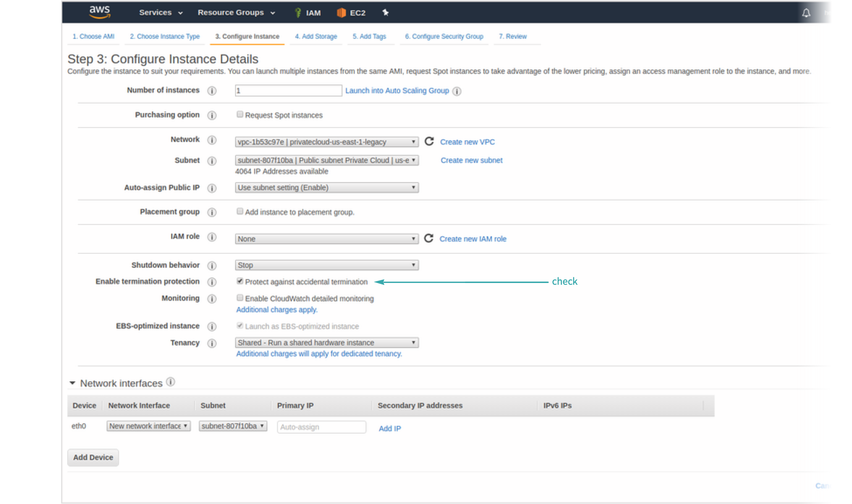Refresh the Network VPC list
Viewport: 852px width, 504px height.
coord(429,141)
